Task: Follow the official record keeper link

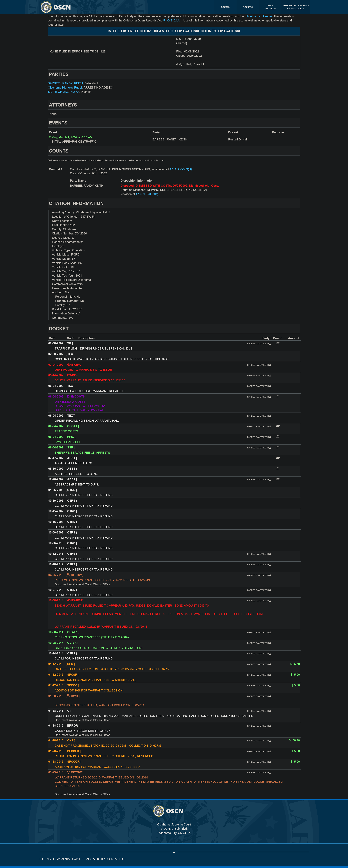Action: 258,16
